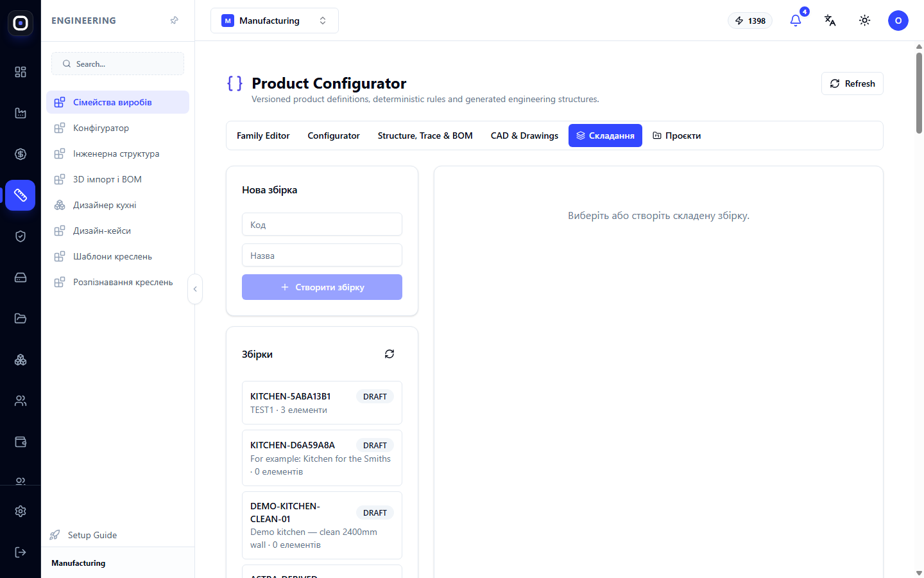924x578 pixels.
Task: Click the app logo at top left
Action: 21,23
